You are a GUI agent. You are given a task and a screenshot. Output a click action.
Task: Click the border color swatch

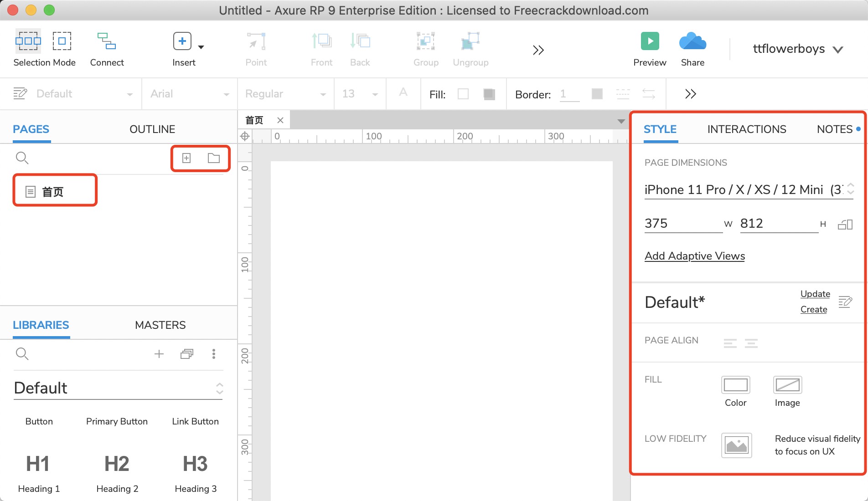597,94
